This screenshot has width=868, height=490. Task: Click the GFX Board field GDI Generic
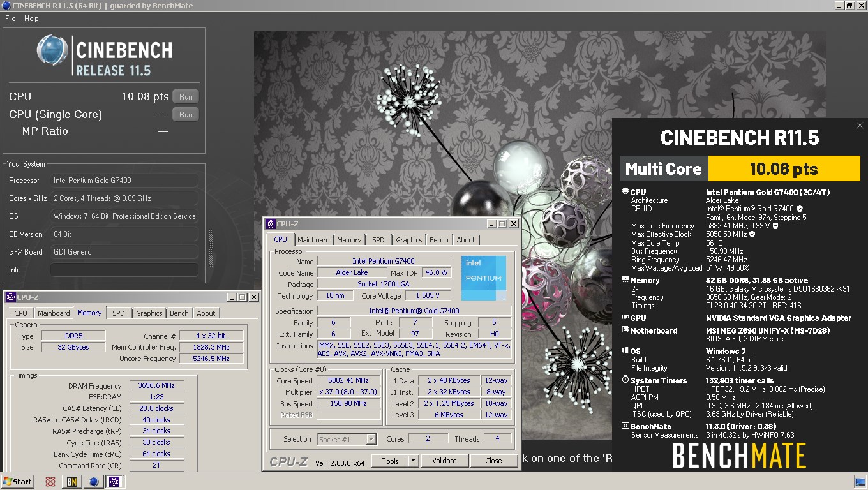point(124,252)
